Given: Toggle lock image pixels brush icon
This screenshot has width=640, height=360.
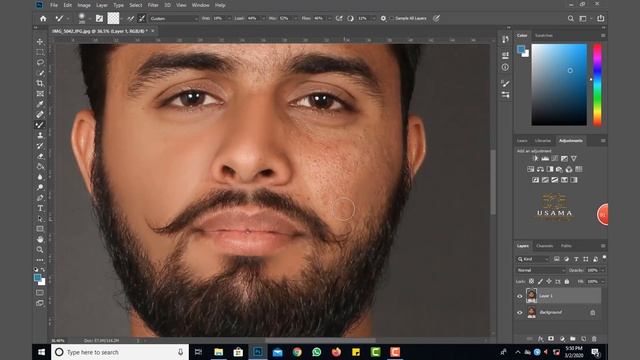Looking at the screenshot, I should tap(540, 281).
